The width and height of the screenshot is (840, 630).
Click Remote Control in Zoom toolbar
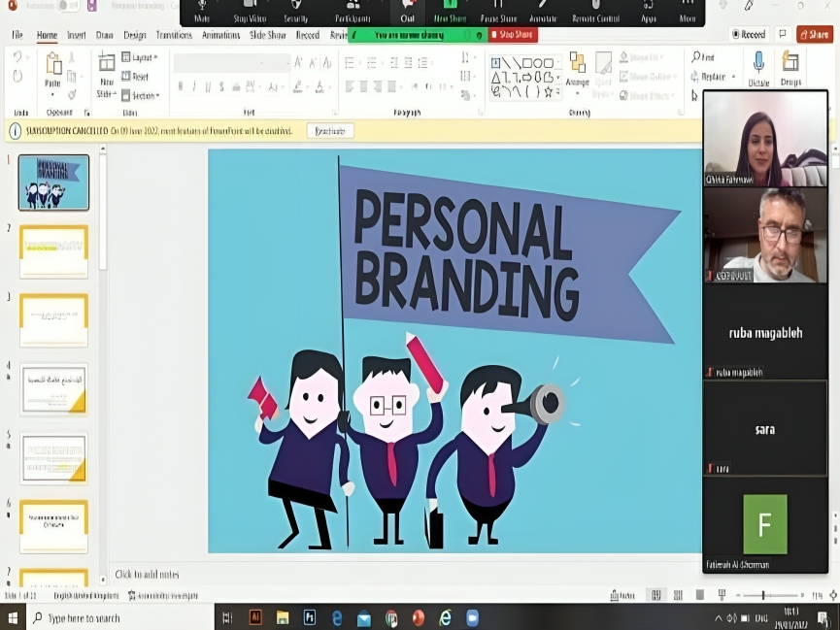pyautogui.click(x=595, y=12)
